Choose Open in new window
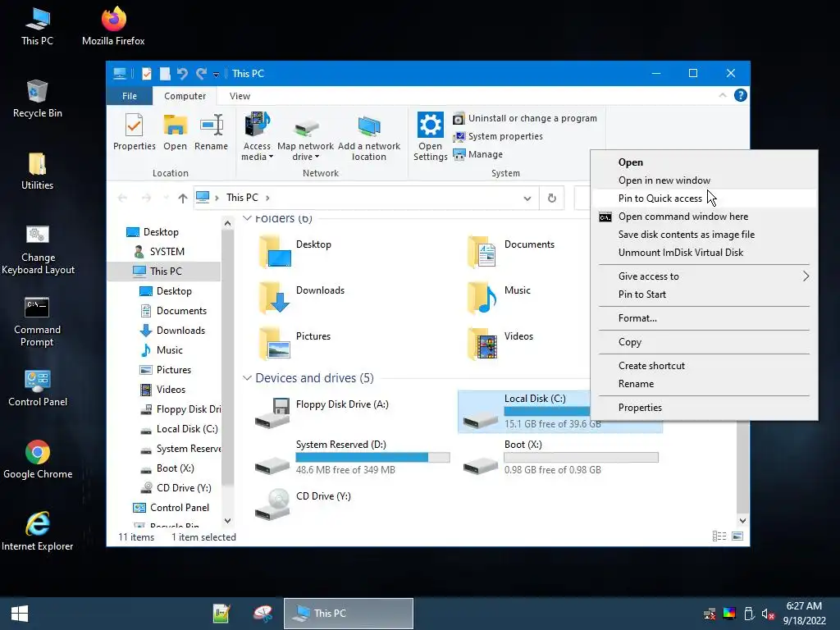 pos(704,180)
